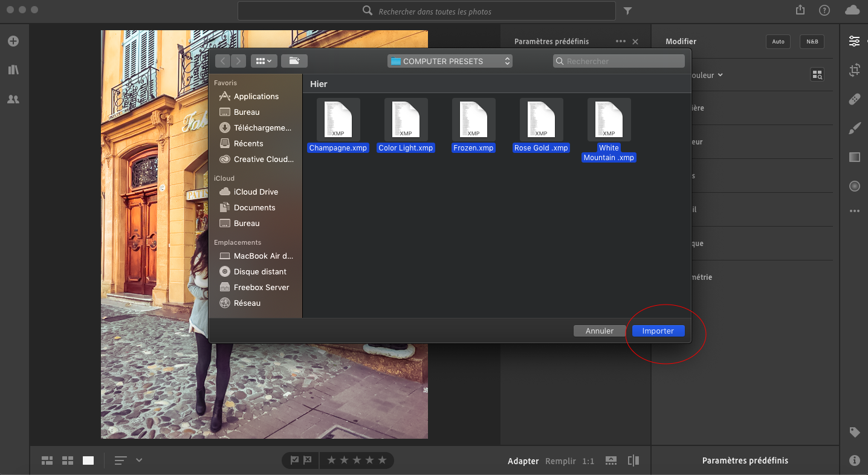
Task: Select the Brush tool icon
Action: [854, 128]
